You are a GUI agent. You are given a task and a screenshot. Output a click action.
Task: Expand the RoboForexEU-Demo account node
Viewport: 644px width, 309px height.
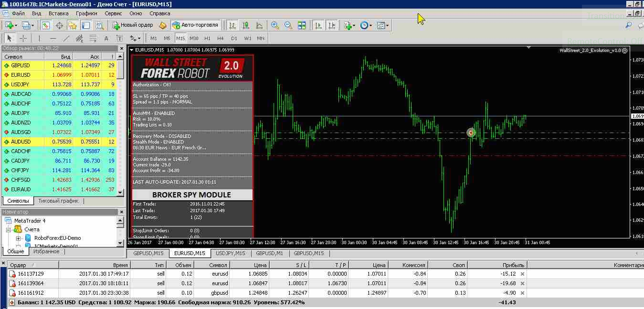(18, 238)
